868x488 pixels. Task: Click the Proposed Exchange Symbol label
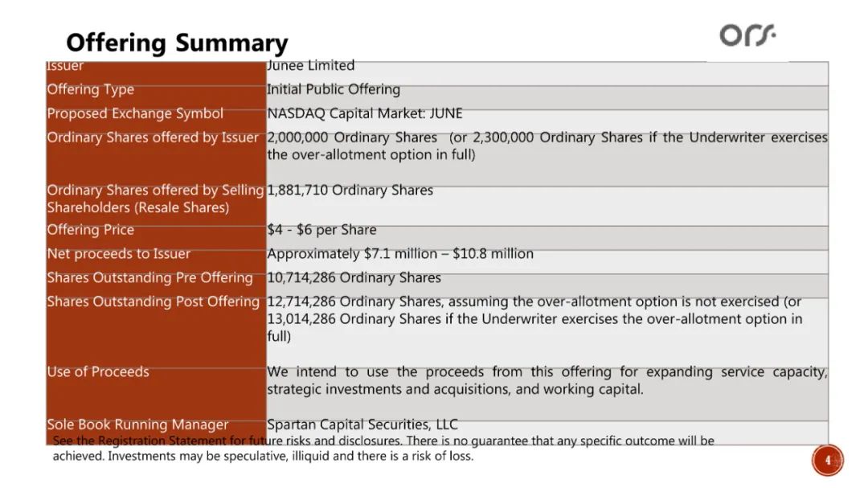click(x=135, y=113)
